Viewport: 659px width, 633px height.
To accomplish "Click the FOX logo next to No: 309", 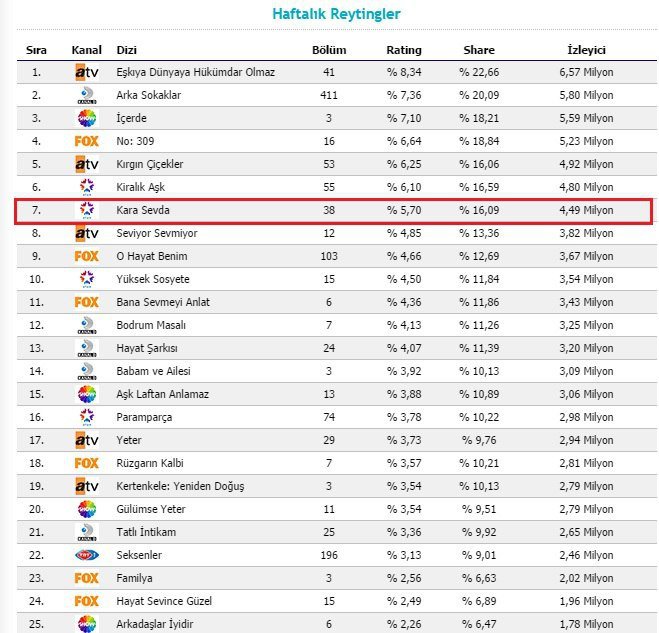I will [x=87, y=141].
